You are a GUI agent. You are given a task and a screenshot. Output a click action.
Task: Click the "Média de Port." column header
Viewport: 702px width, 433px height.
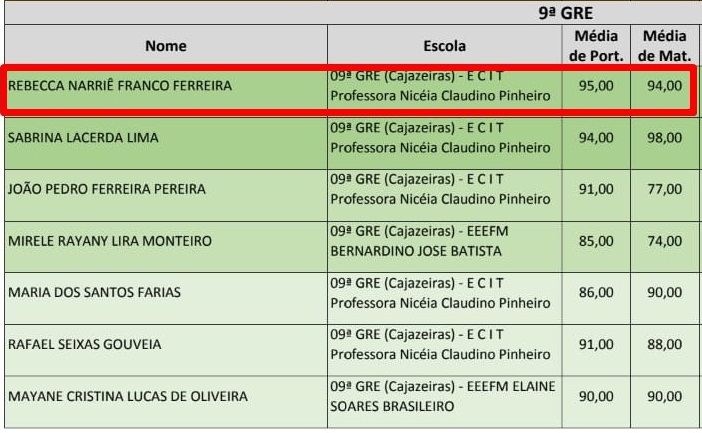[x=596, y=46]
